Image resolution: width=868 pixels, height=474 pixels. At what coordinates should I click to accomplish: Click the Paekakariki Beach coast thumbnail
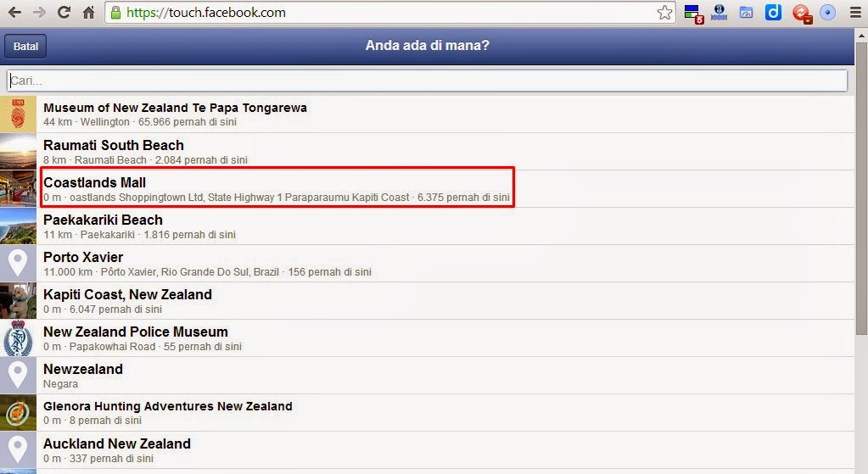(x=18, y=226)
